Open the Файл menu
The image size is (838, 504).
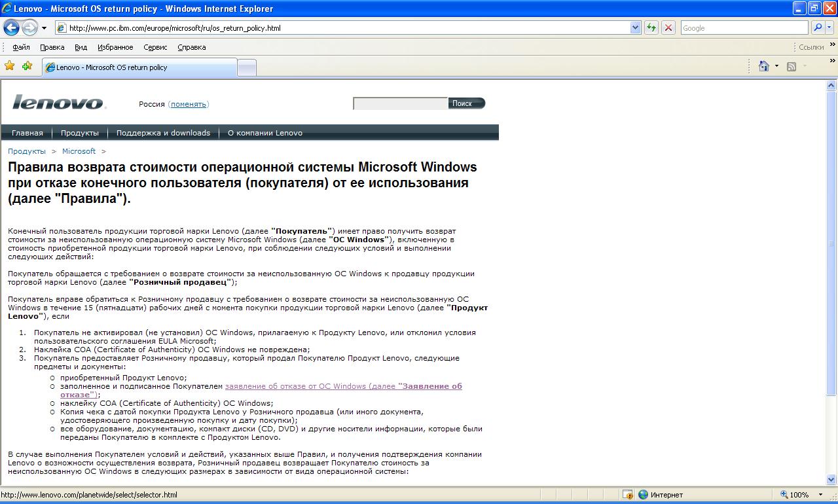tap(21, 47)
